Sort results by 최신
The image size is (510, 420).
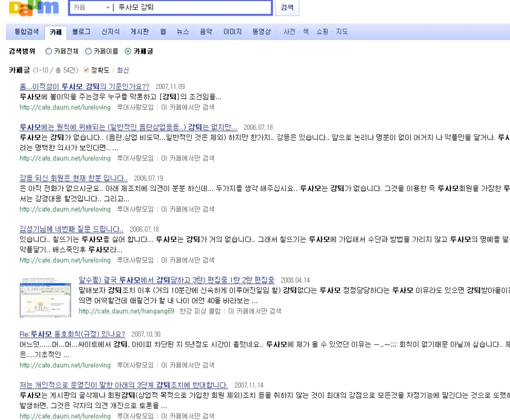coord(123,70)
